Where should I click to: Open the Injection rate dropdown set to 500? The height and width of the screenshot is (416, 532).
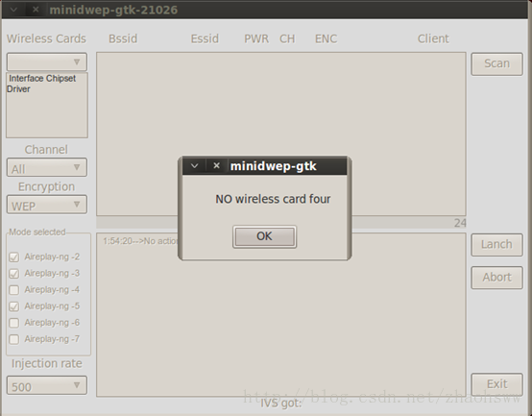[x=47, y=385]
